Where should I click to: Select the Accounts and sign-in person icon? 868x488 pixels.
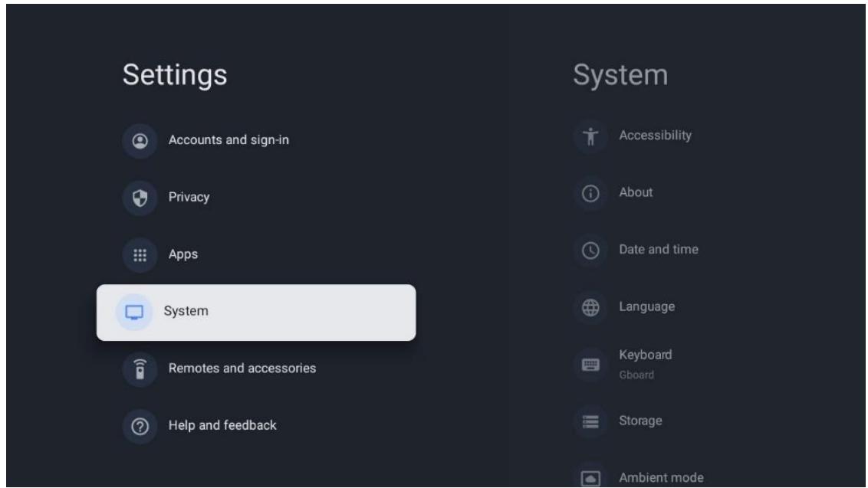[140, 141]
